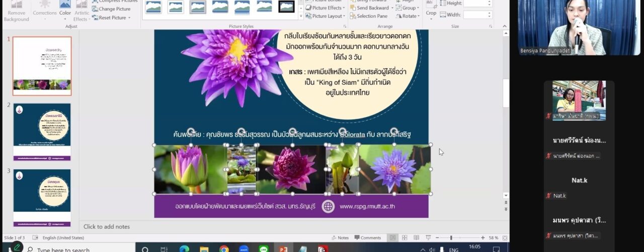Viewport: 644px width, 252px height.
Task: Start Slide Show from status bar
Action: pyautogui.click(x=428, y=238)
